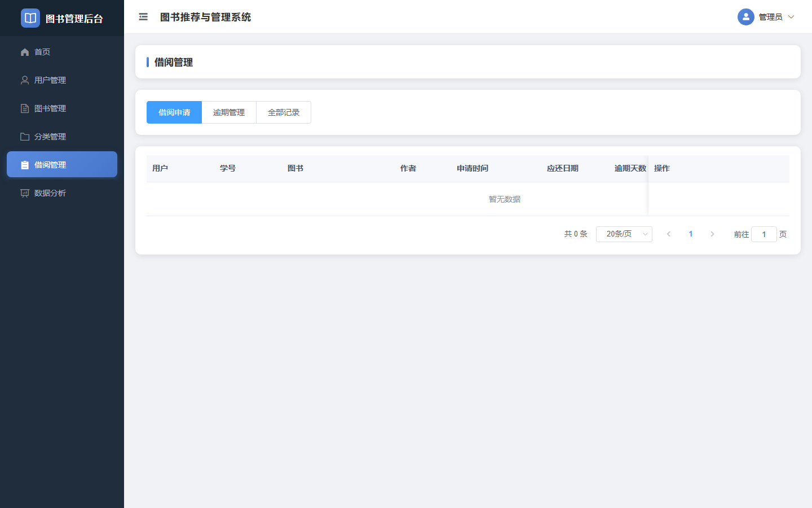Click the book logo icon in sidebar header
Screen dimensions: 812x508
[x=30, y=18]
